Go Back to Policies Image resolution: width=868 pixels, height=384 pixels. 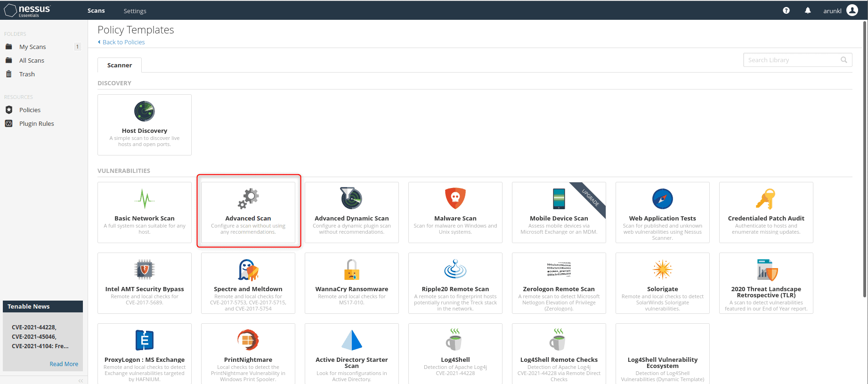click(123, 42)
